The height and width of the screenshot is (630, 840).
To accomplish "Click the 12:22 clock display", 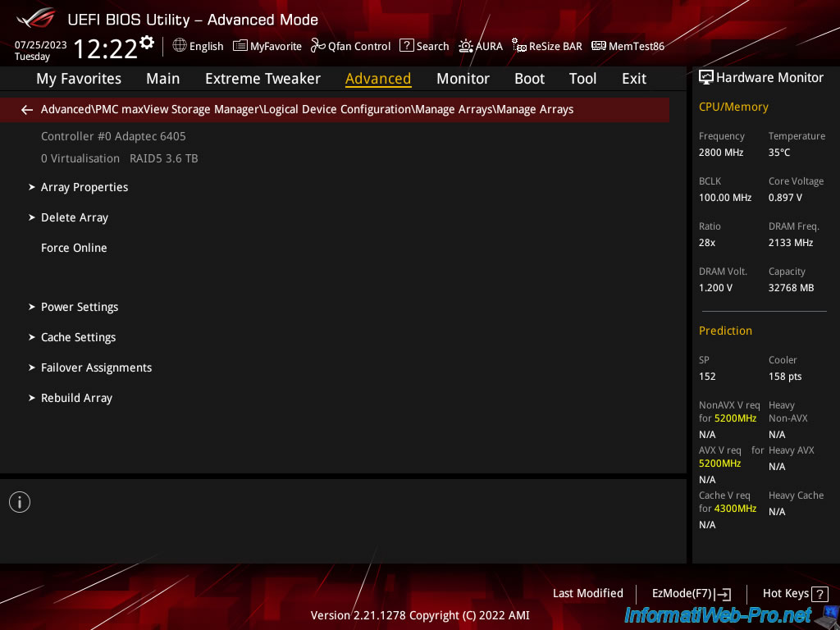I will click(x=106, y=49).
